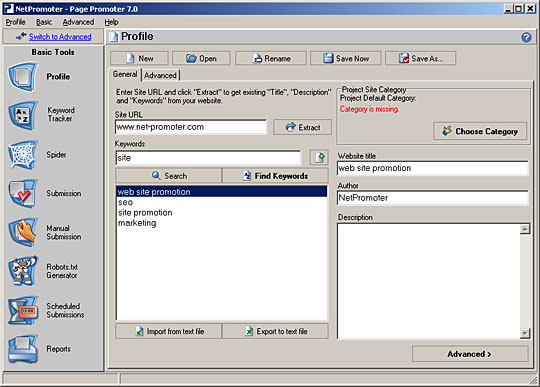Switch to the Advanced tab
Screen dimensions: 540x387
tap(160, 75)
